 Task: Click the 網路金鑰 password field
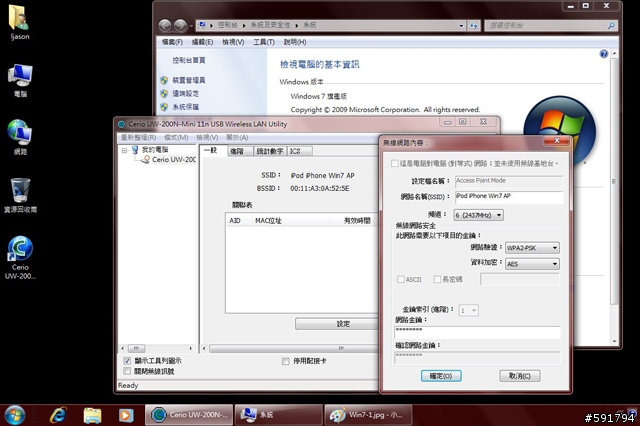pyautogui.click(x=477, y=332)
